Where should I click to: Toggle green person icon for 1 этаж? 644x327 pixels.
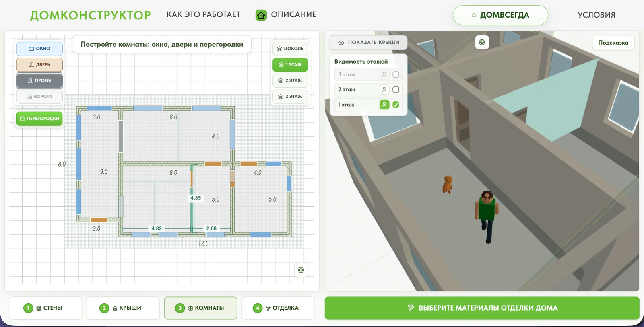tap(384, 105)
